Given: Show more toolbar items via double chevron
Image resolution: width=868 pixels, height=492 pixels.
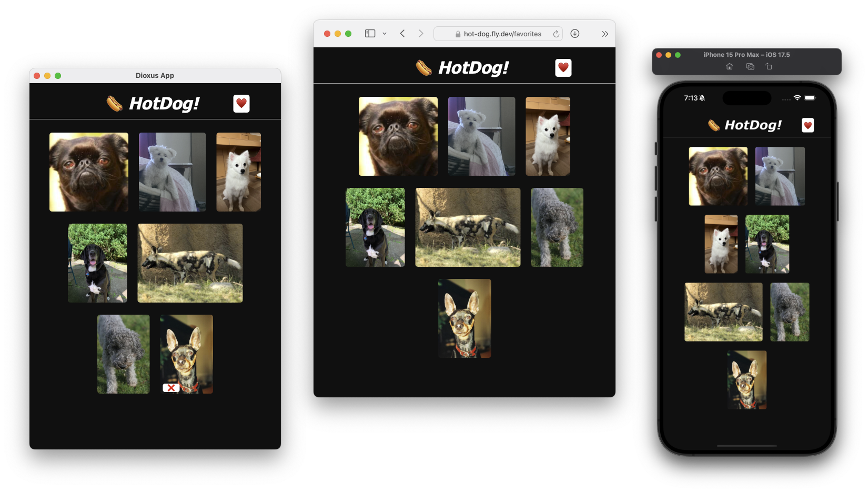Looking at the screenshot, I should pyautogui.click(x=605, y=34).
